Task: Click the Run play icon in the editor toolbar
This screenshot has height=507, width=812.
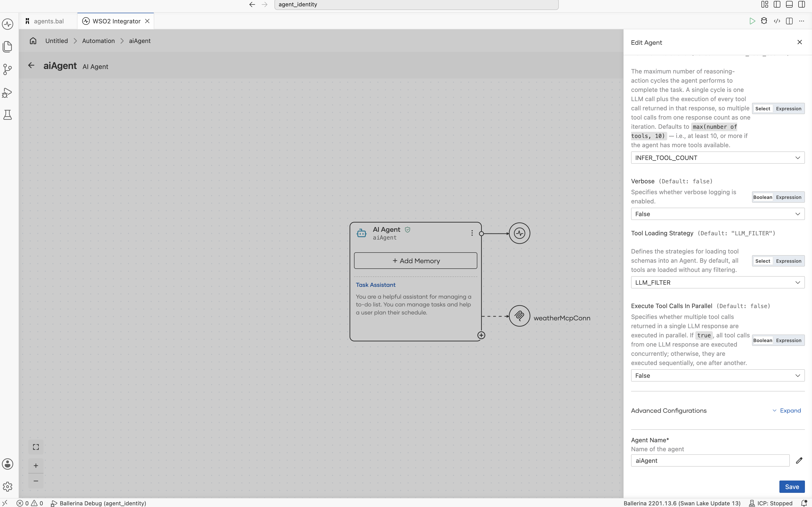Action: tap(752, 21)
